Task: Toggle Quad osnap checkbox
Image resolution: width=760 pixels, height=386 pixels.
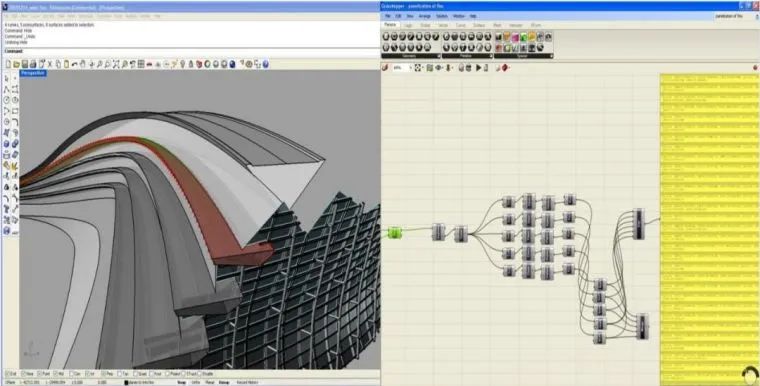Action: (135, 374)
